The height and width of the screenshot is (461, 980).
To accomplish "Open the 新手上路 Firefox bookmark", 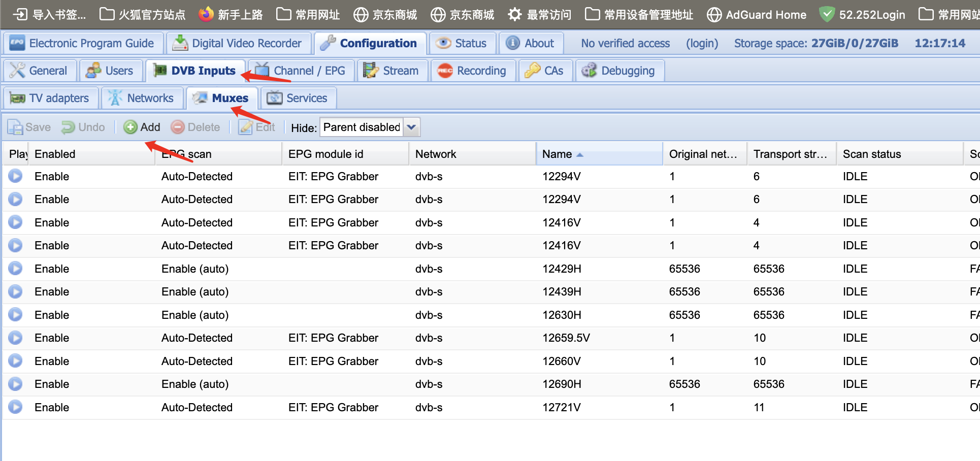I will 231,15.
